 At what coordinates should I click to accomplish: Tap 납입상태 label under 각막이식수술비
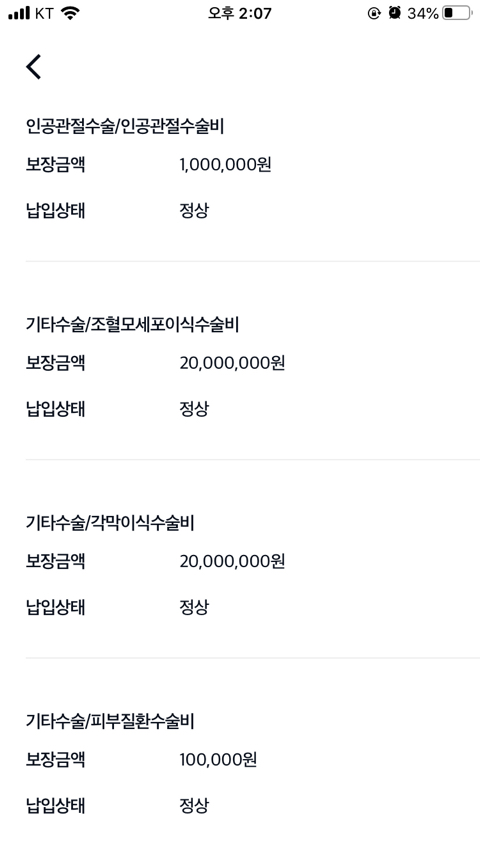click(x=55, y=607)
